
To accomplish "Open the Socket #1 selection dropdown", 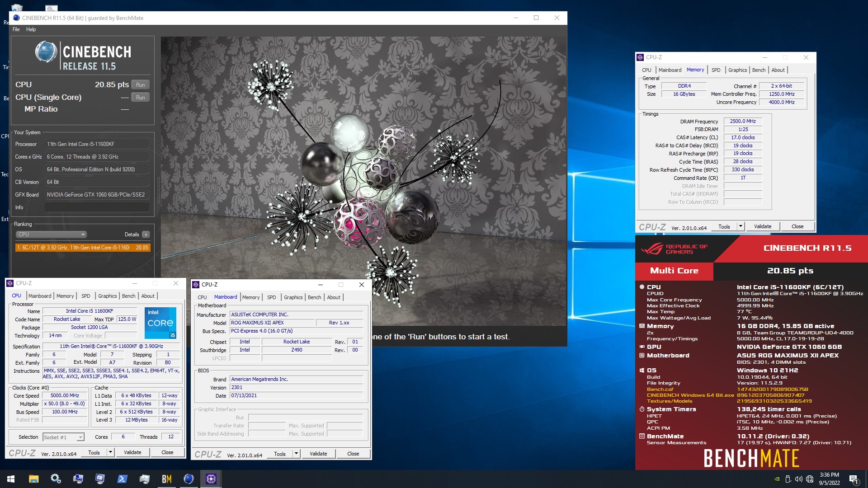I will click(63, 437).
